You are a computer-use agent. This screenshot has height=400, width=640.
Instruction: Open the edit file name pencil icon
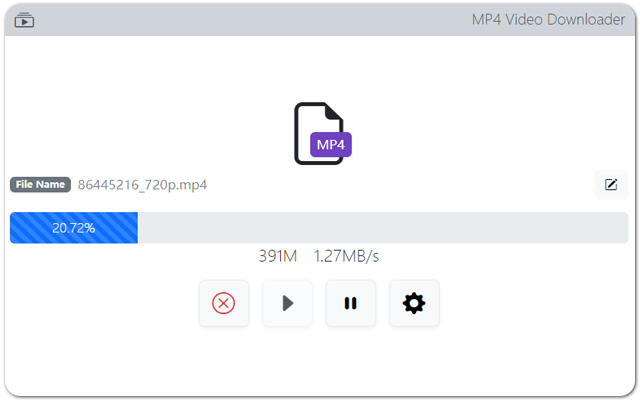pos(611,184)
